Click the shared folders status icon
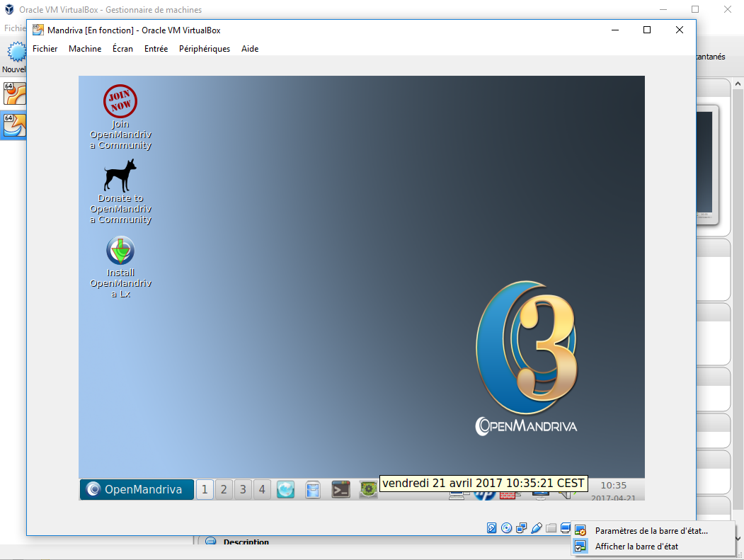Image resolution: width=744 pixels, height=560 pixels. coord(551,528)
